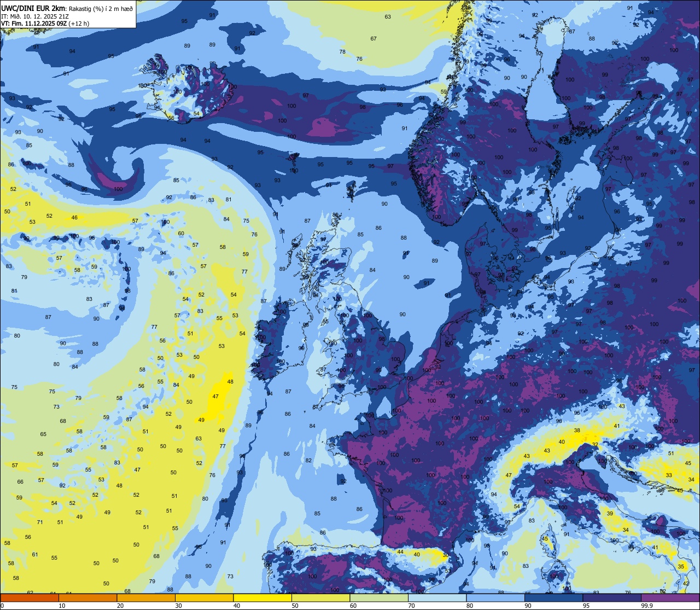Viewport: 700px width, 610px height.
Task: Select the map value '33' near the right edge
Action: click(x=669, y=475)
